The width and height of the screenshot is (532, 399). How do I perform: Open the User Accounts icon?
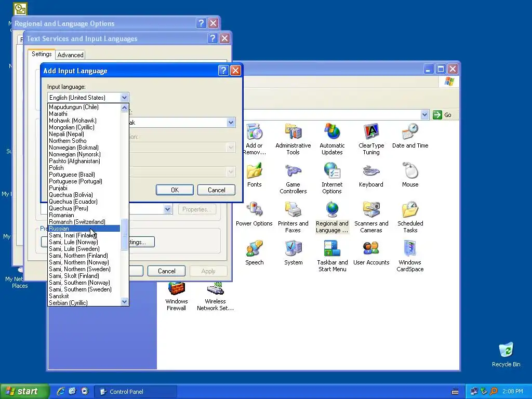(x=371, y=249)
